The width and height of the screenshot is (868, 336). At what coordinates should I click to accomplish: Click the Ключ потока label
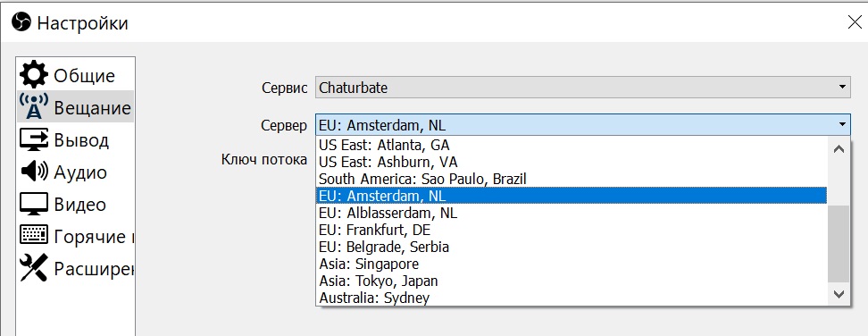(x=264, y=160)
